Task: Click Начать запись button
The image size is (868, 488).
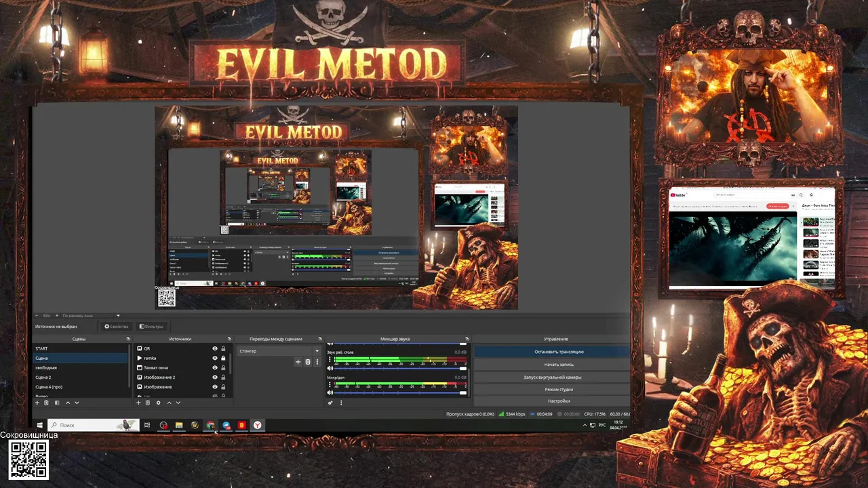Action: [x=551, y=365]
